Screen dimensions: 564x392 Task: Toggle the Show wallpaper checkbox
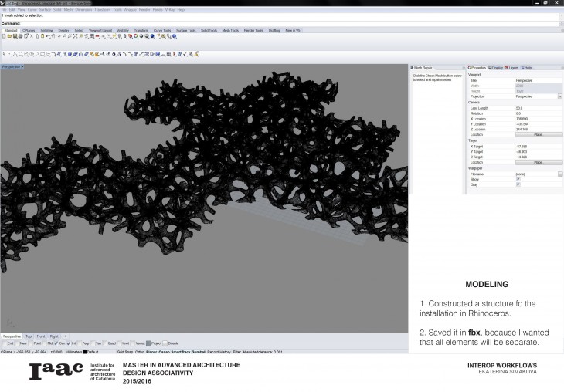518,179
